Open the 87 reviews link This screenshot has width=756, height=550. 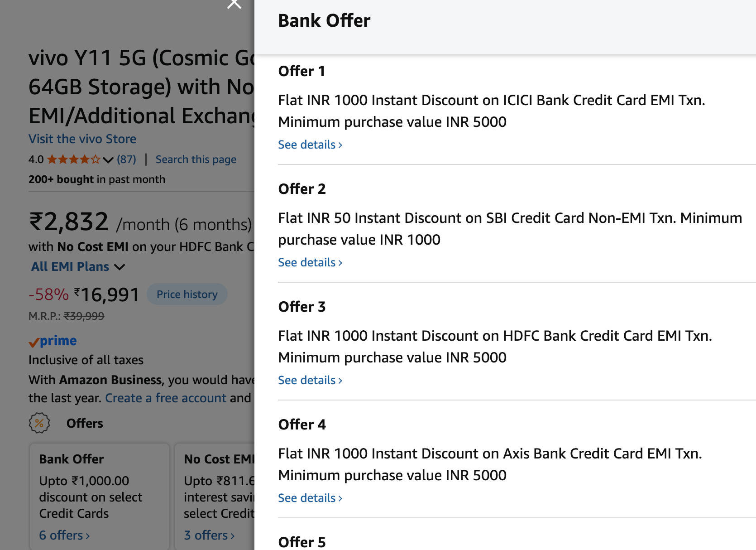[x=126, y=159]
